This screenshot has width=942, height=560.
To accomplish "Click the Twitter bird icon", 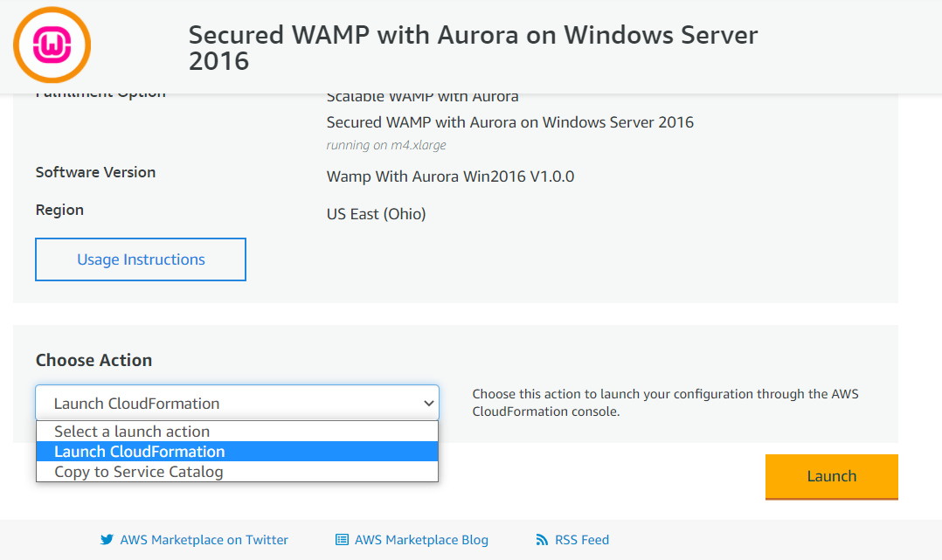I will pyautogui.click(x=107, y=540).
